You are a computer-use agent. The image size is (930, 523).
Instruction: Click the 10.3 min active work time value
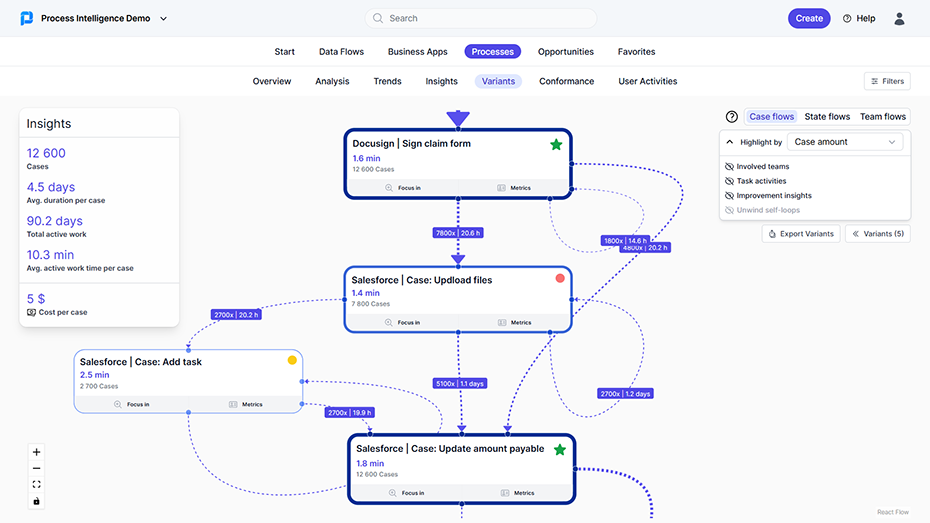tap(50, 254)
